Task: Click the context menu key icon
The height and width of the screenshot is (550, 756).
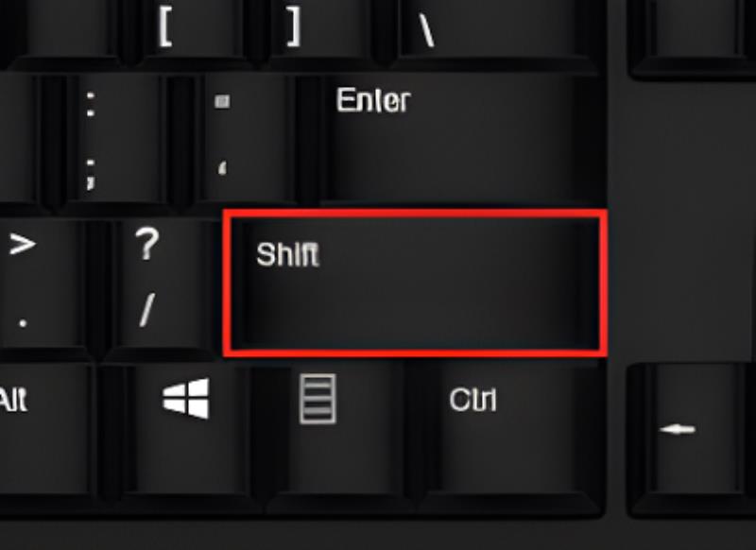Action: pos(318,399)
